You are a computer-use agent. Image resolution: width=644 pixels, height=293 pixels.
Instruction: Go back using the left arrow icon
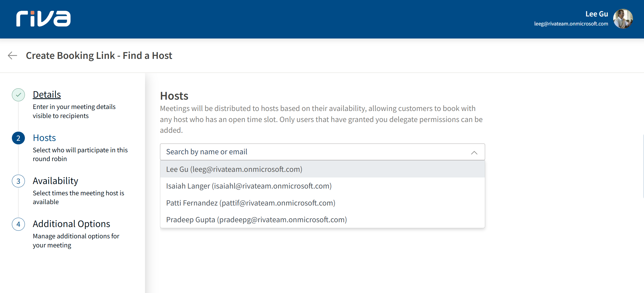(12, 55)
